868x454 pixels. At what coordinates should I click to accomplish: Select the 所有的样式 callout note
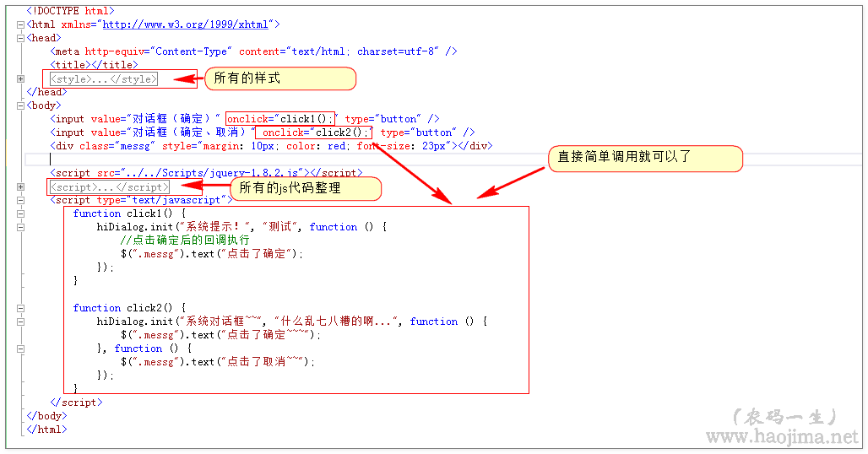pos(279,78)
